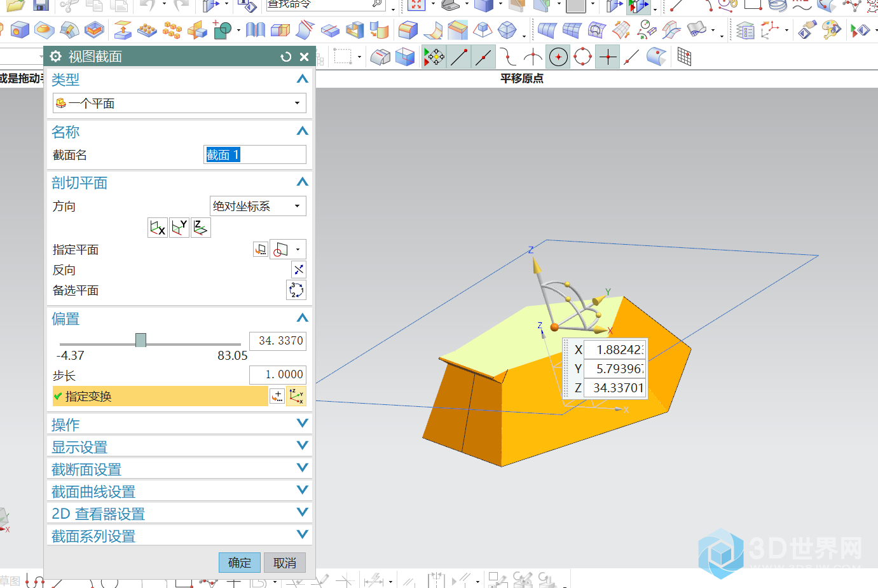Click the X coordinate field in viewport
This screenshot has height=588, width=878.
click(615, 350)
